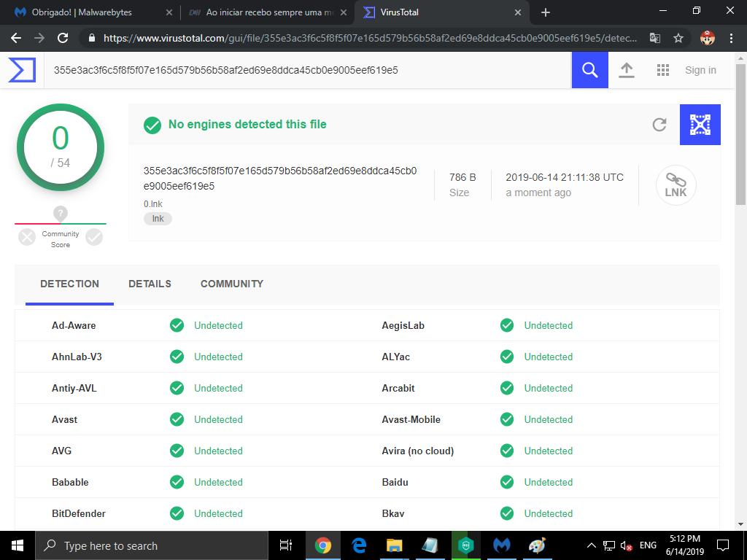747x560 pixels.
Task: Click the Avast-Mobile engine name
Action: [x=411, y=419]
